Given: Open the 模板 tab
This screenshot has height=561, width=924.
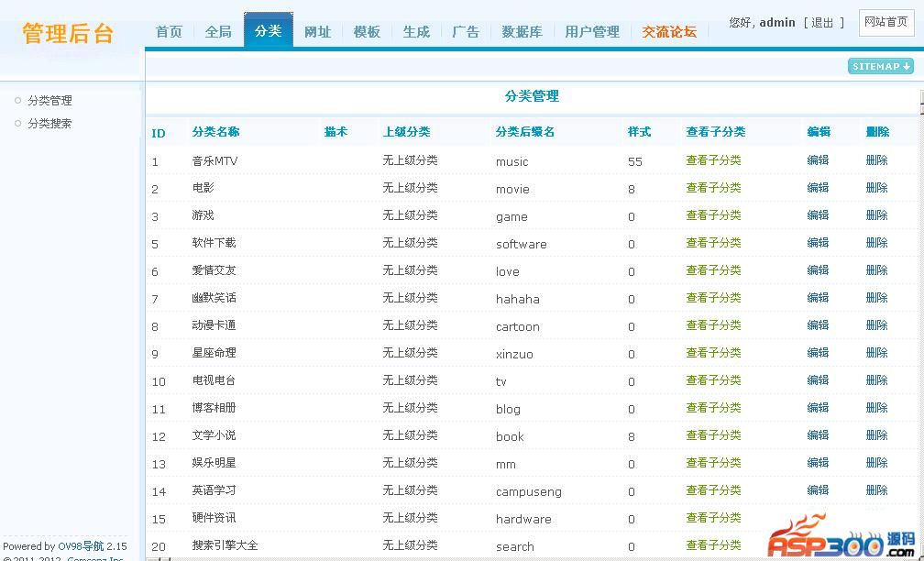Looking at the screenshot, I should (367, 32).
